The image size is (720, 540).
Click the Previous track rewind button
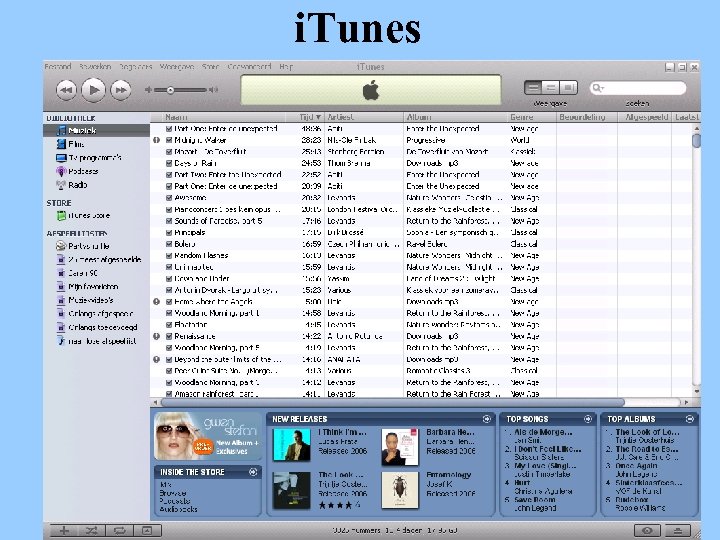66,90
